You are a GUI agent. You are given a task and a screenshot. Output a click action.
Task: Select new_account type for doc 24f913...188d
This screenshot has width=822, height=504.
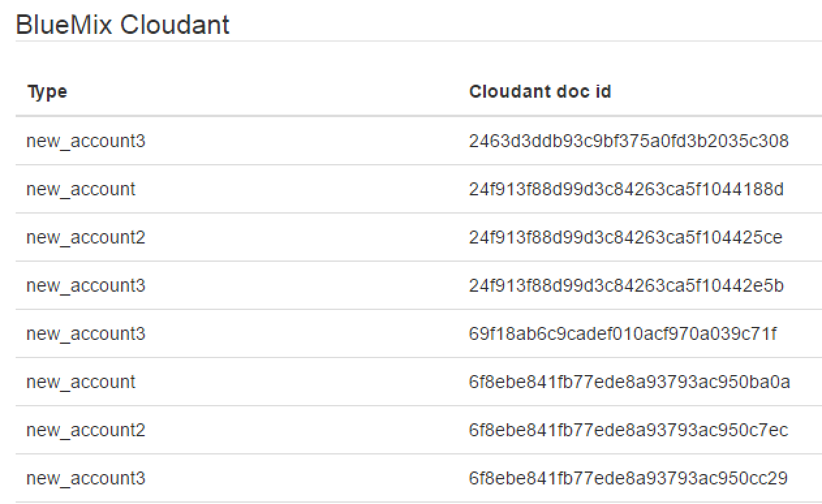[x=81, y=189]
